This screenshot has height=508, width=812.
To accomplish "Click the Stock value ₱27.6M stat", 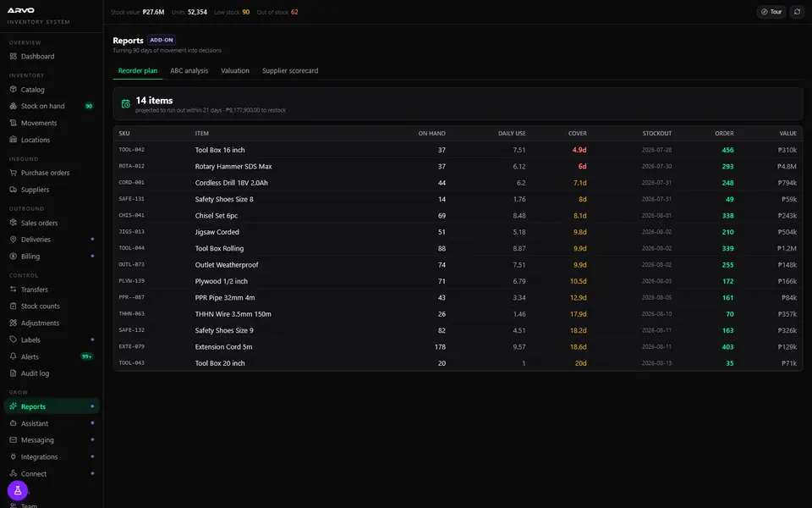I will coord(138,12).
